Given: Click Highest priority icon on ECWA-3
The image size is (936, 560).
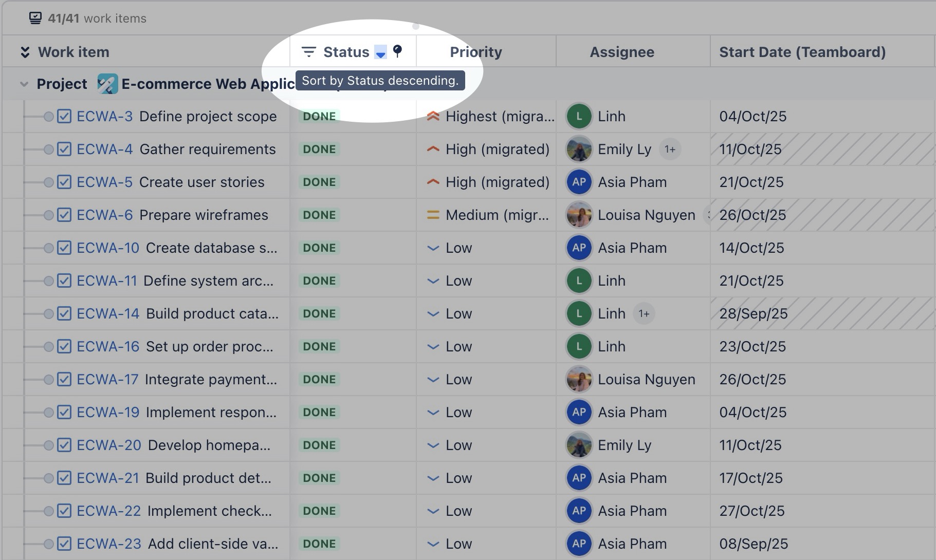Looking at the screenshot, I should click(433, 117).
